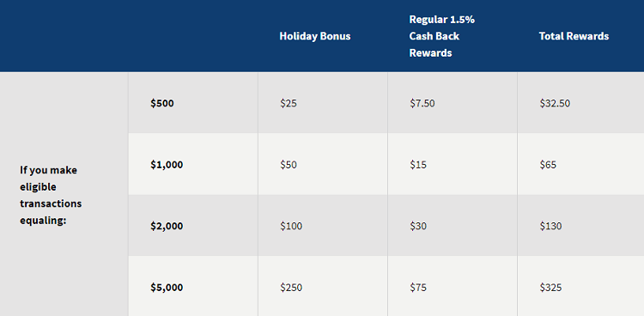Click the $50 holiday bonus value

[289, 165]
